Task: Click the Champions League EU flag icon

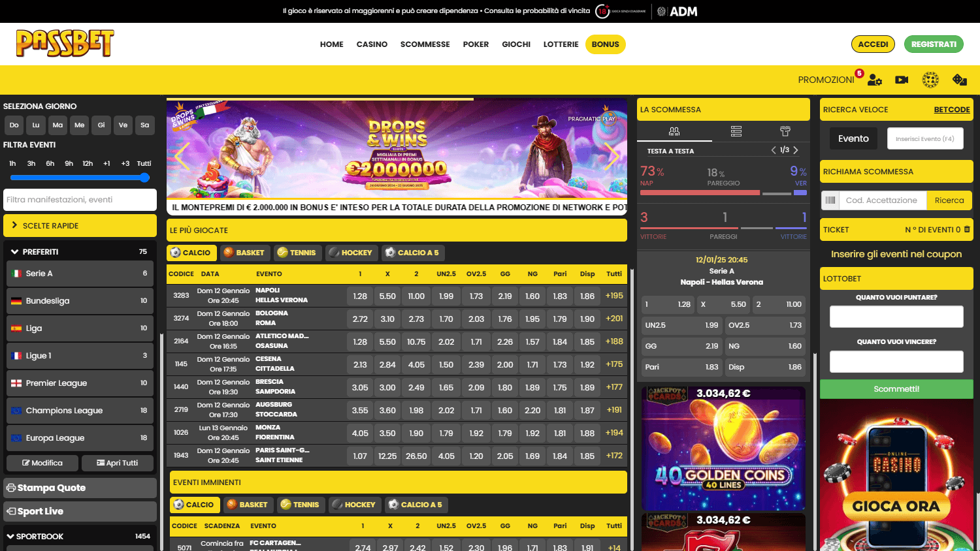Action: tap(16, 411)
